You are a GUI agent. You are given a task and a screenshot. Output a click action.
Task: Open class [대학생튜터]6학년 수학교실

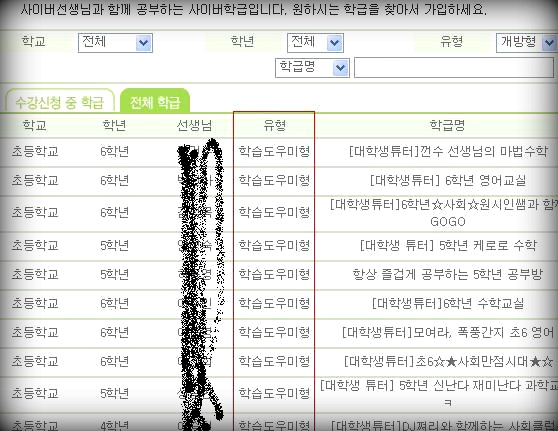[448, 304]
